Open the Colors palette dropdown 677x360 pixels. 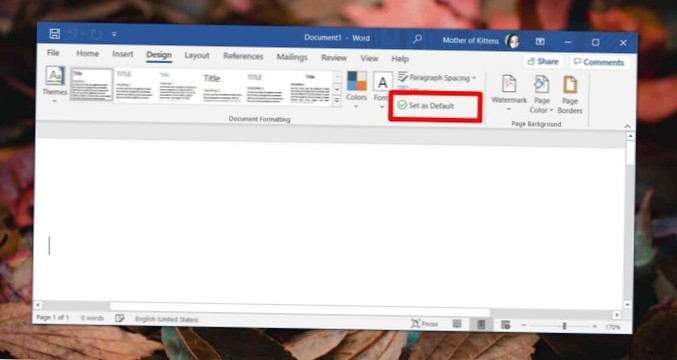point(357,90)
